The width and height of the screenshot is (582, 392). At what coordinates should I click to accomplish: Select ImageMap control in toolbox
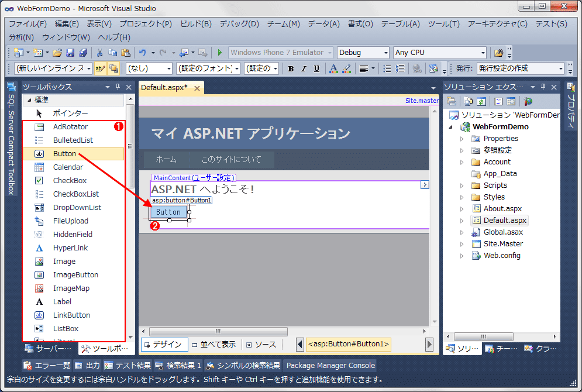73,288
